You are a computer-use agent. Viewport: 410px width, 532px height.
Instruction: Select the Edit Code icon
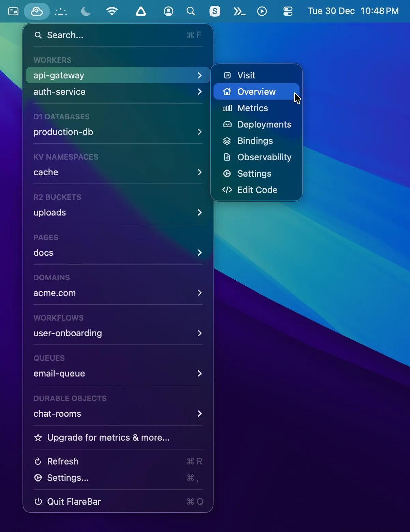(227, 190)
